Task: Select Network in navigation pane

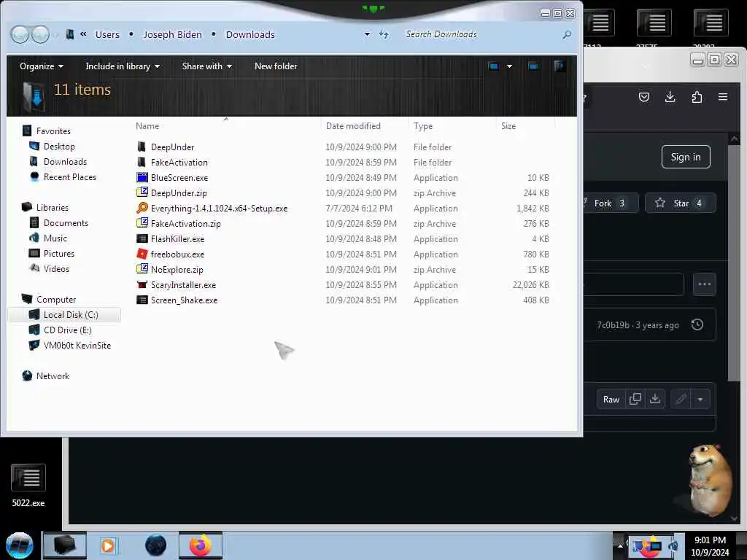Action: [46, 376]
